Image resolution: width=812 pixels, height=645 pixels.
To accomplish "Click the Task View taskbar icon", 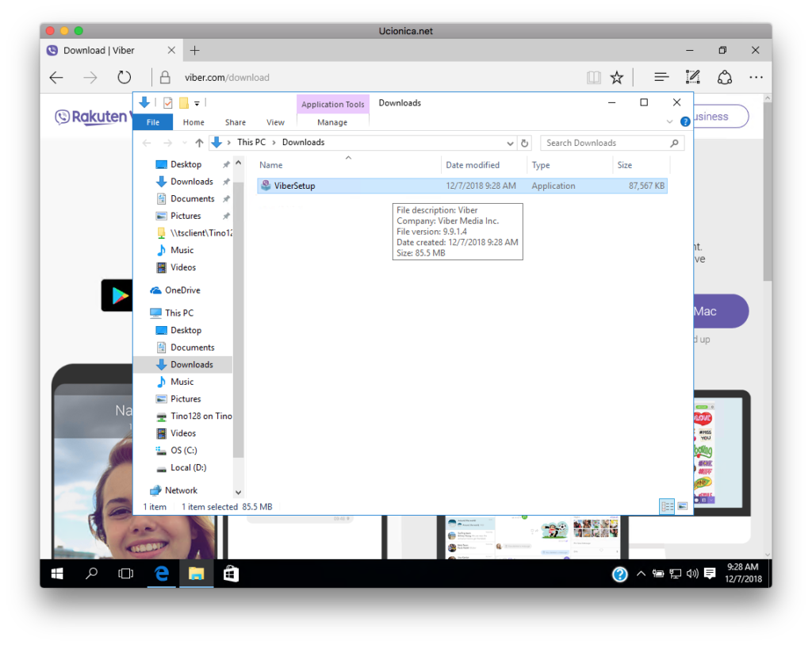I will click(x=125, y=574).
